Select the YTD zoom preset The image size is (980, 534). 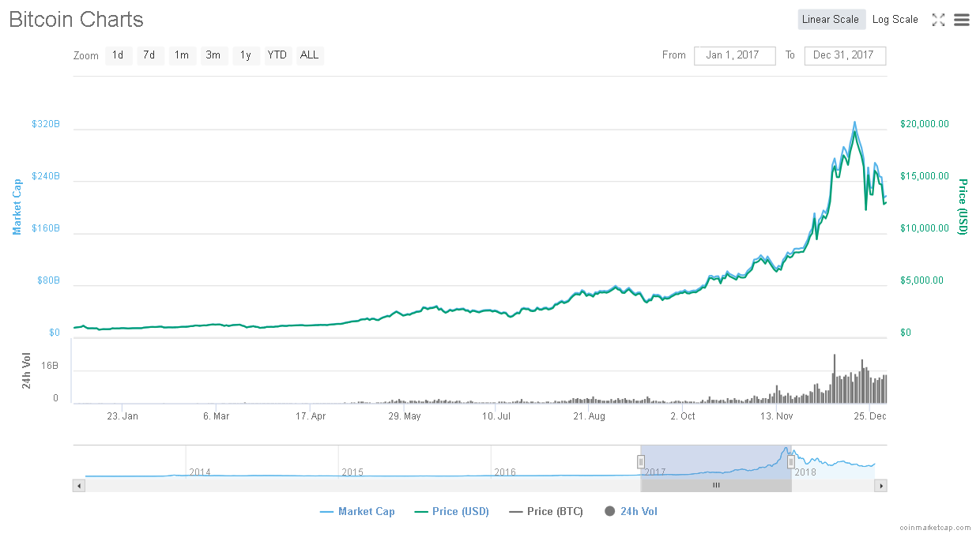coord(277,55)
